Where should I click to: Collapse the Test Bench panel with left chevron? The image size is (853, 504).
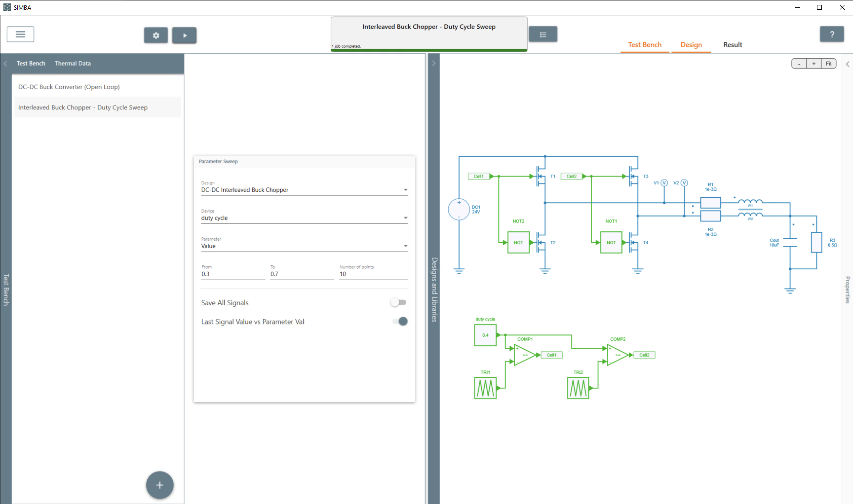[5, 64]
